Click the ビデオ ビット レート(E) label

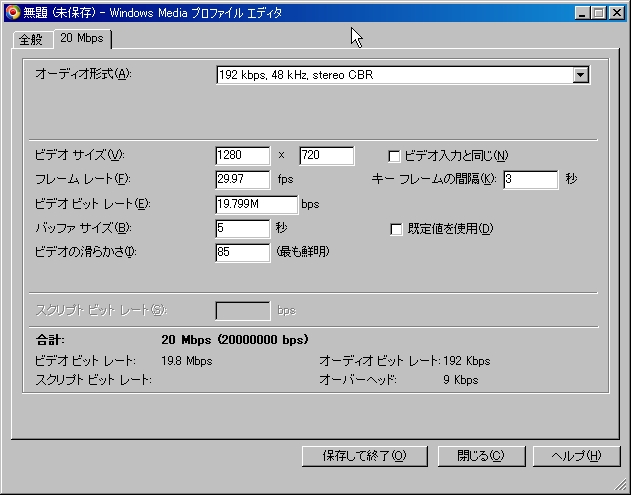(93, 204)
